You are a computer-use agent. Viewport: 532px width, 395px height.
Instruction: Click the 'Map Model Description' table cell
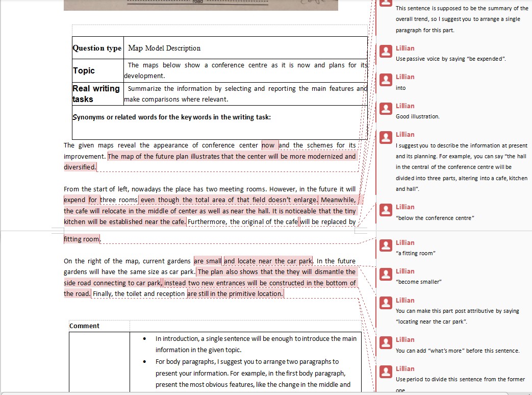245,48
